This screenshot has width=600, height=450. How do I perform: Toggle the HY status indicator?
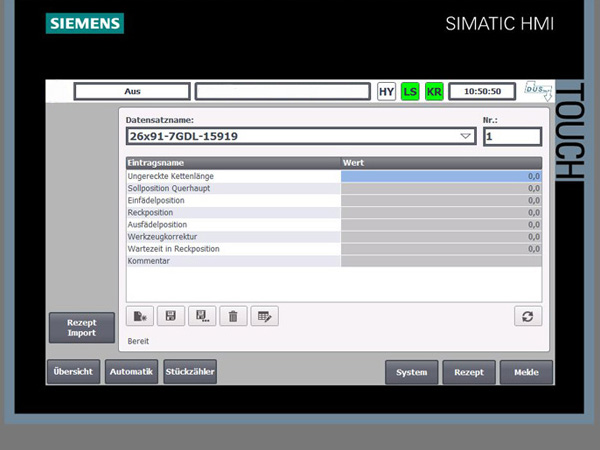coord(386,91)
